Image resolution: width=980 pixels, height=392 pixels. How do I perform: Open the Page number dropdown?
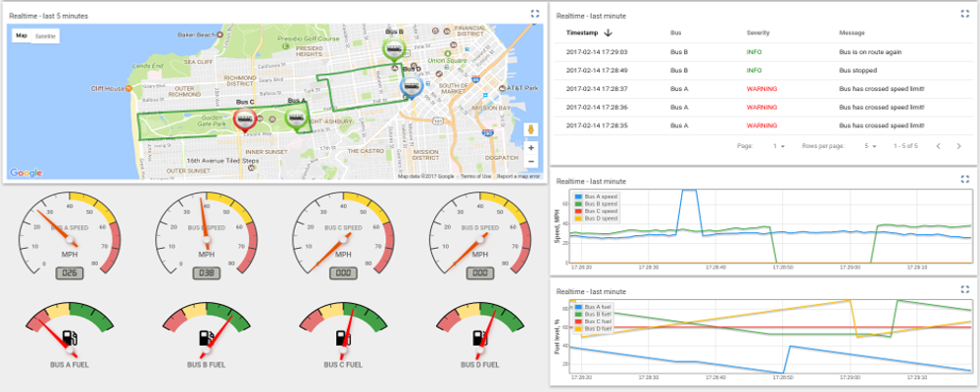[x=780, y=146]
